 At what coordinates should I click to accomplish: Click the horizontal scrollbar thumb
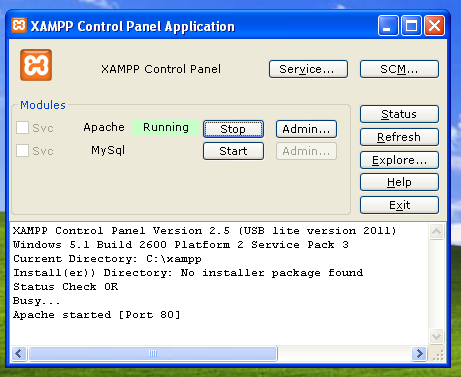click(153, 353)
